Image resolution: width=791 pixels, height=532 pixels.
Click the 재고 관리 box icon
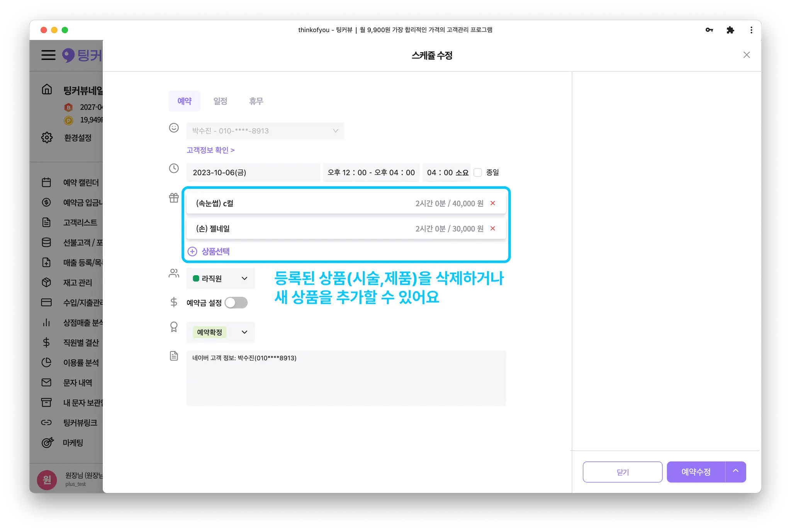46,283
